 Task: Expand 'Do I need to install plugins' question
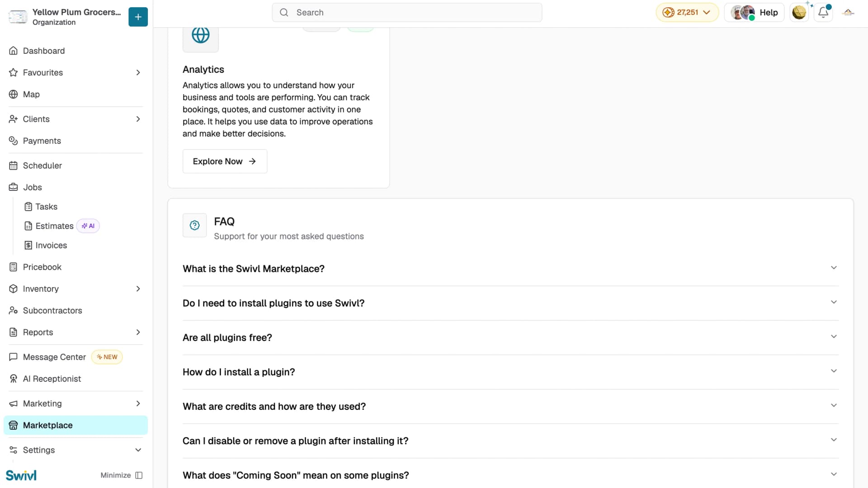point(510,303)
